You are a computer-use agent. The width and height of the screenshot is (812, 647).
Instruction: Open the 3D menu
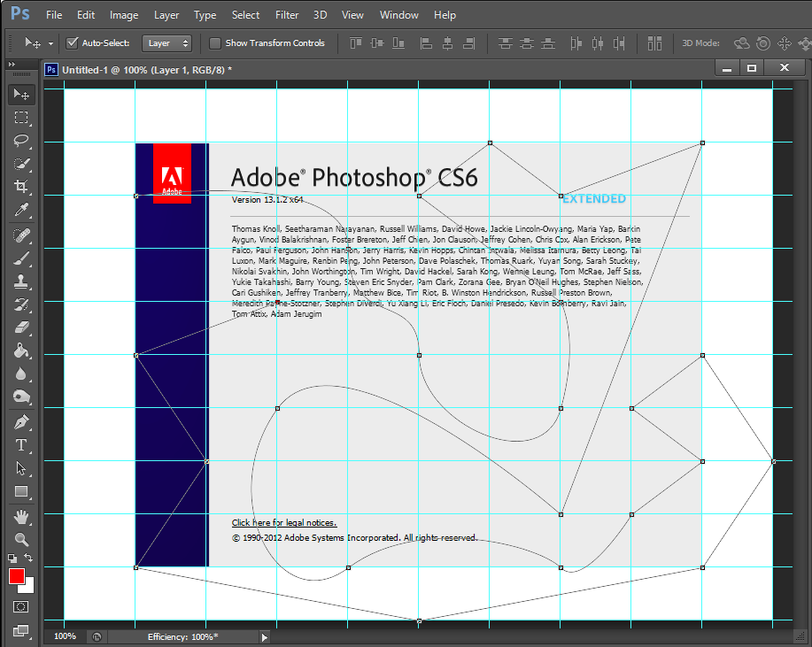tap(320, 14)
